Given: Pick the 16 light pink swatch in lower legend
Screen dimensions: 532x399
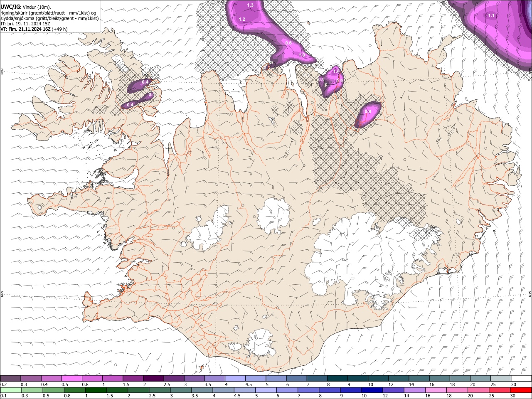Looking at the screenshot, I should pos(436,390).
